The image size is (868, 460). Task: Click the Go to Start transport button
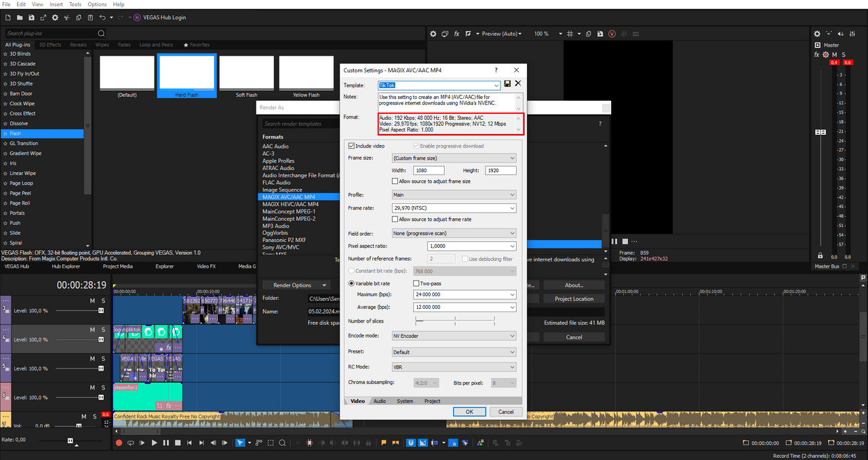coord(189,442)
